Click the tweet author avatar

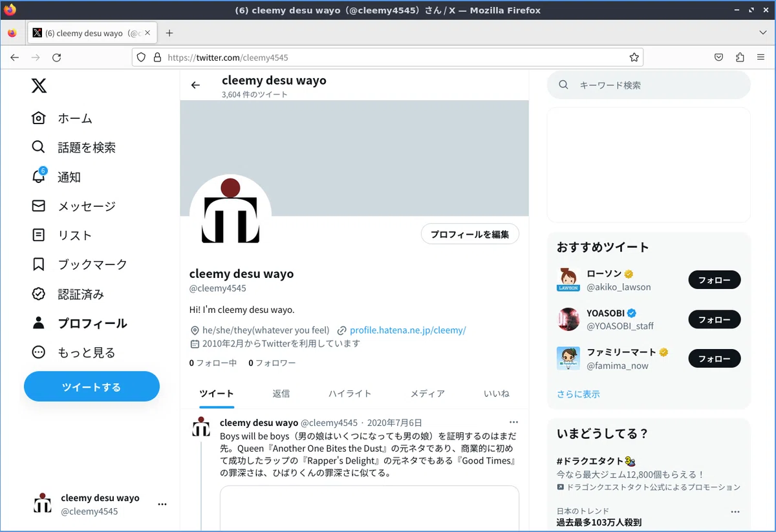coord(201,427)
